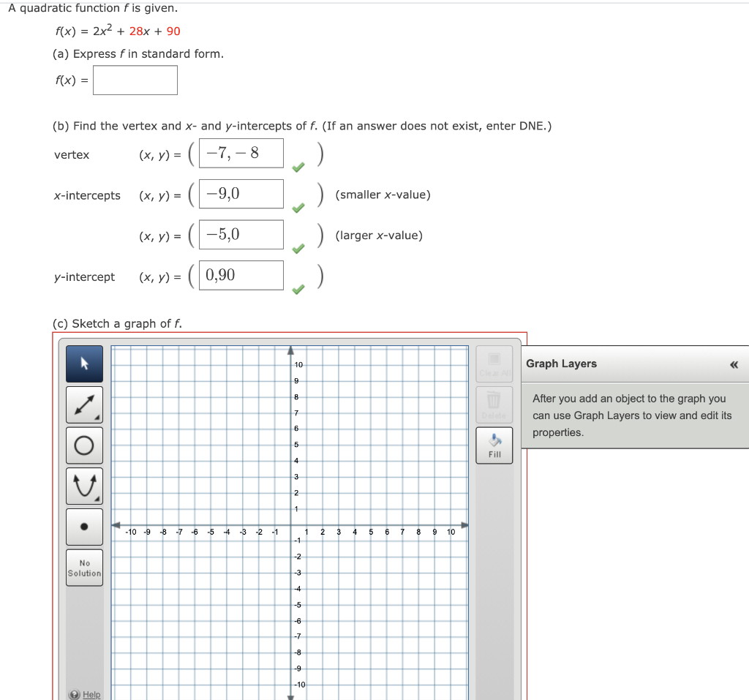Pick the Parabola tool
Image resolution: width=749 pixels, height=700 pixels.
pos(83,485)
